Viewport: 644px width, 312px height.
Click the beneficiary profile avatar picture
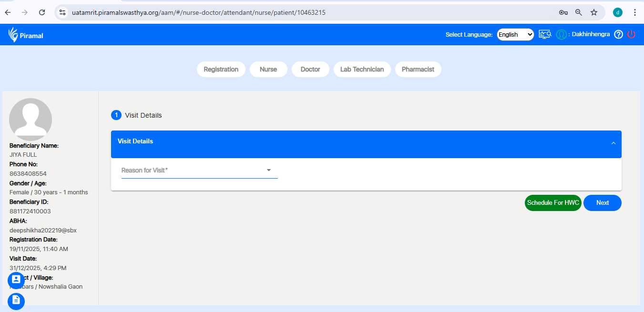pyautogui.click(x=31, y=119)
